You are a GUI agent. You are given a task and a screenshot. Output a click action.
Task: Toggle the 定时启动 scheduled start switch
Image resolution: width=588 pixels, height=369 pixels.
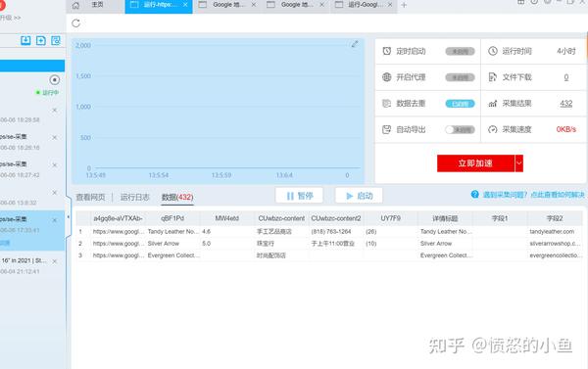click(461, 51)
